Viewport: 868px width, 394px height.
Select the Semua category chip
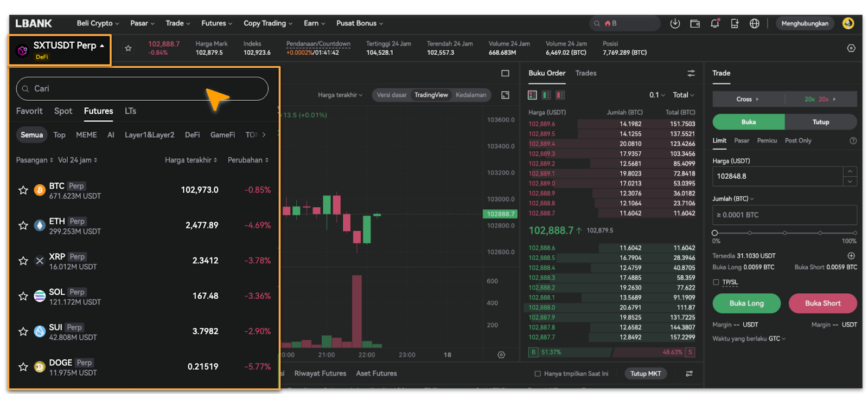tap(32, 135)
